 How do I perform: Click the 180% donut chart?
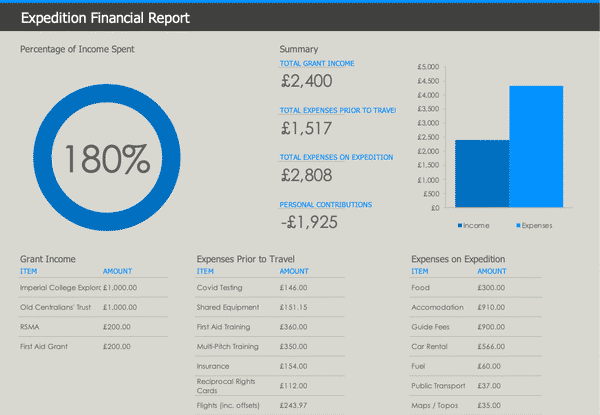coord(108,157)
